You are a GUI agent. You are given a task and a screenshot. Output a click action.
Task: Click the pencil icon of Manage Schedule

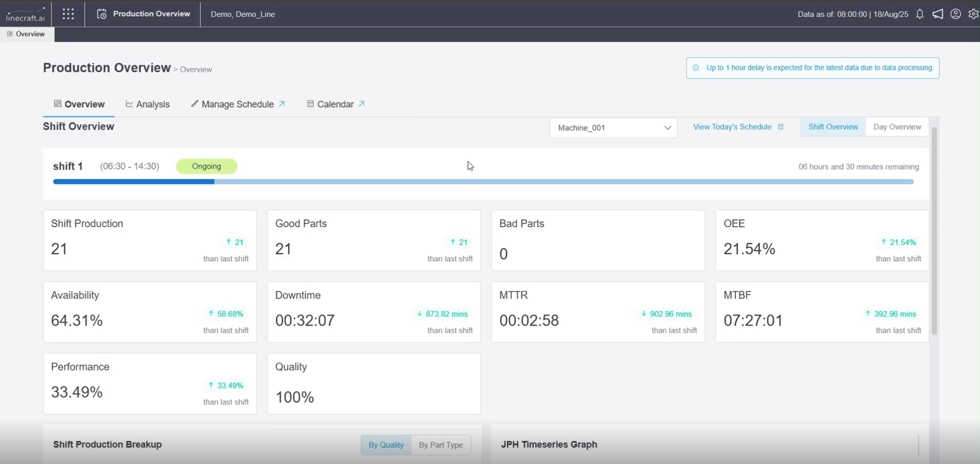[x=194, y=103]
